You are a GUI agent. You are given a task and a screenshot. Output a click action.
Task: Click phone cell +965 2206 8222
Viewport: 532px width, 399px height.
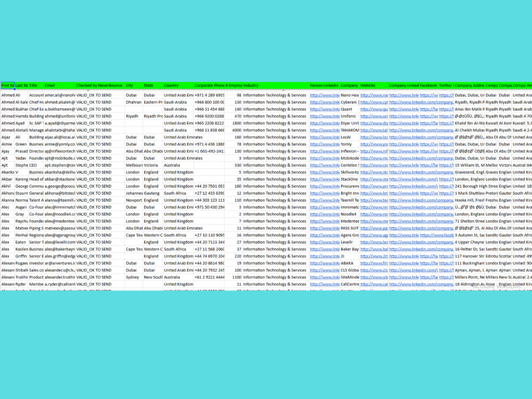(x=209, y=123)
